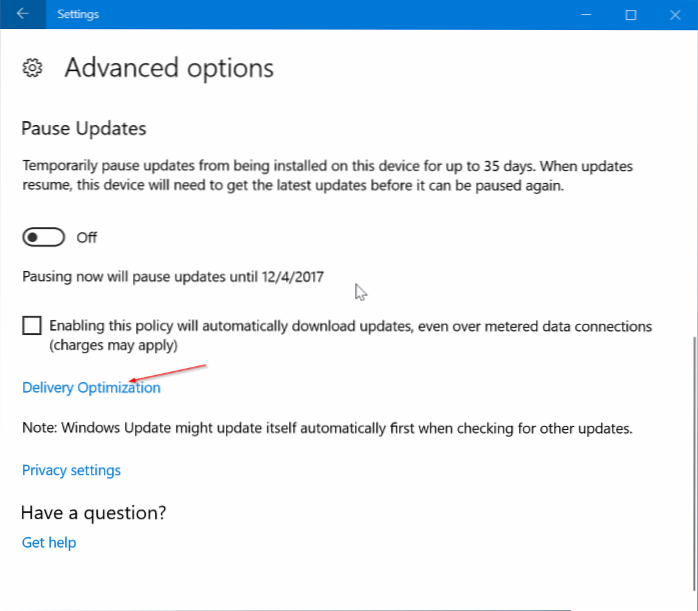Click the pause-until 12/4/2017 date text

pyautogui.click(x=173, y=276)
